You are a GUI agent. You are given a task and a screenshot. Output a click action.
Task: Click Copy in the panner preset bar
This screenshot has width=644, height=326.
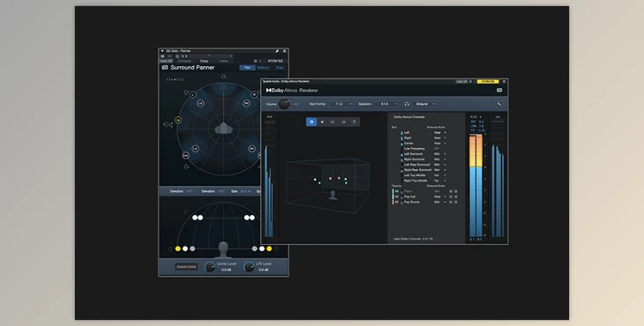click(204, 61)
